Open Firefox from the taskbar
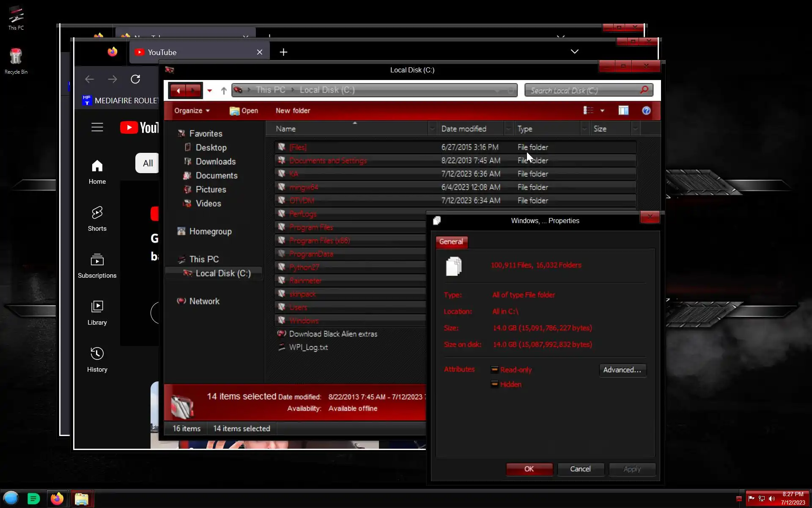This screenshot has width=812, height=508. [57, 499]
